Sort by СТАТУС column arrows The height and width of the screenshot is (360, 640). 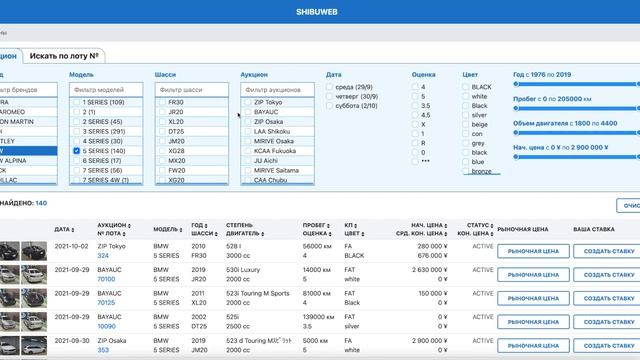pyautogui.click(x=491, y=226)
